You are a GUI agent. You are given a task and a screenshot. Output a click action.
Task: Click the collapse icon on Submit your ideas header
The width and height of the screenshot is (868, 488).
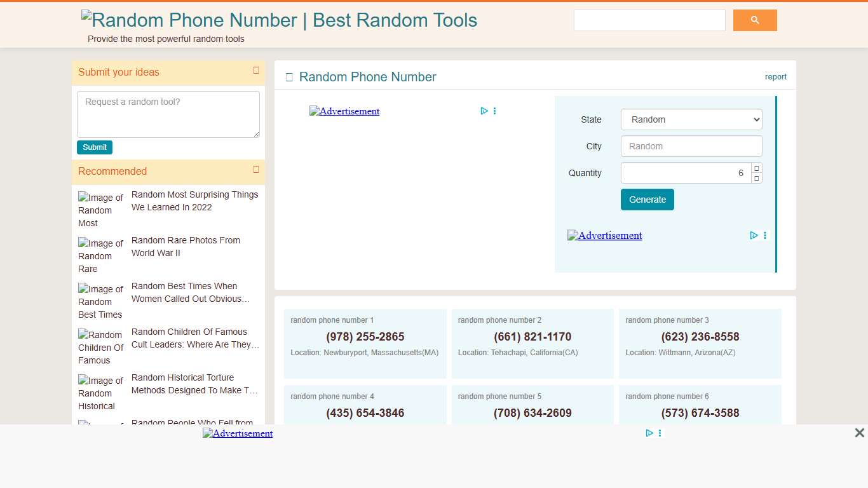[x=256, y=71]
